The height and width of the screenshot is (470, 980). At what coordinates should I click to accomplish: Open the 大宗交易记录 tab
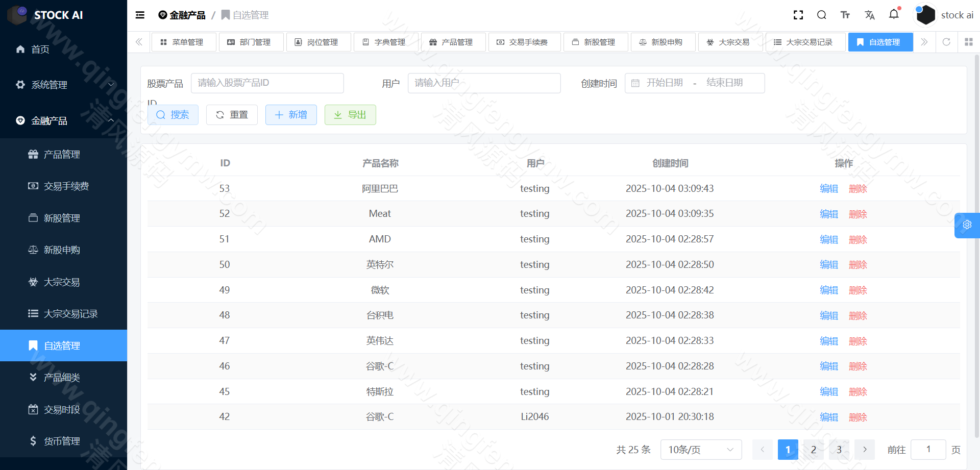click(805, 42)
